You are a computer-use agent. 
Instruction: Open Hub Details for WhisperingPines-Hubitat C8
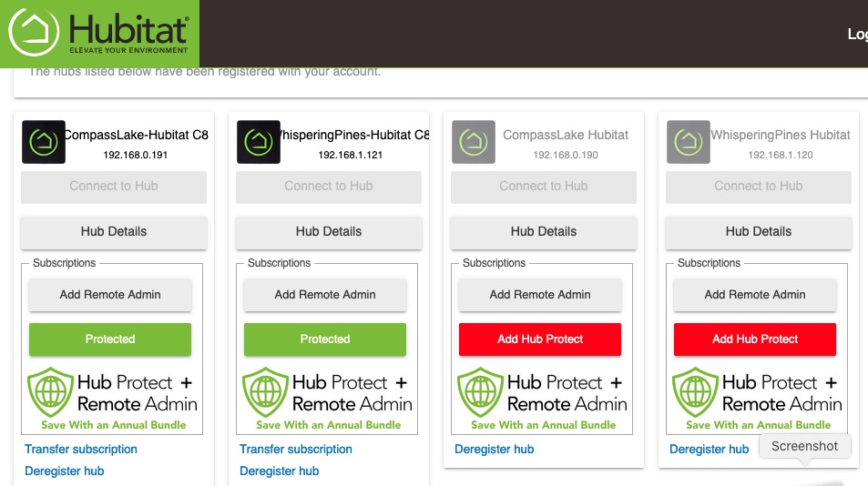pos(328,232)
